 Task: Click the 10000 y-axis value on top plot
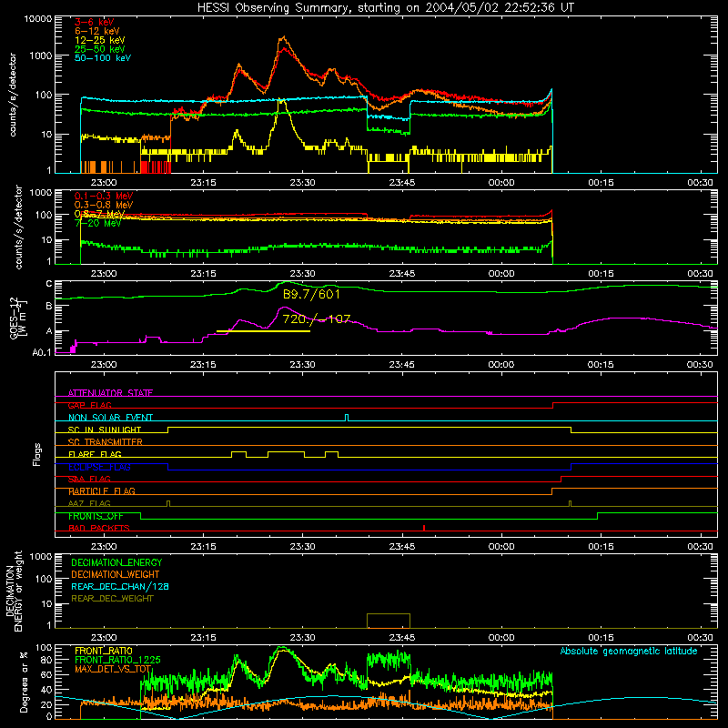38,18
